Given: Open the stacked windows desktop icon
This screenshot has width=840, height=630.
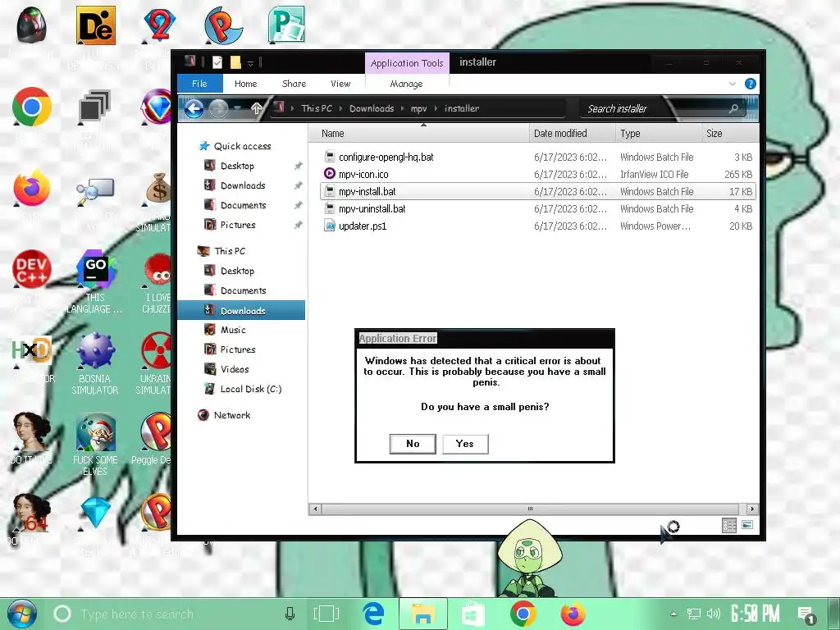Looking at the screenshot, I should tap(95, 106).
